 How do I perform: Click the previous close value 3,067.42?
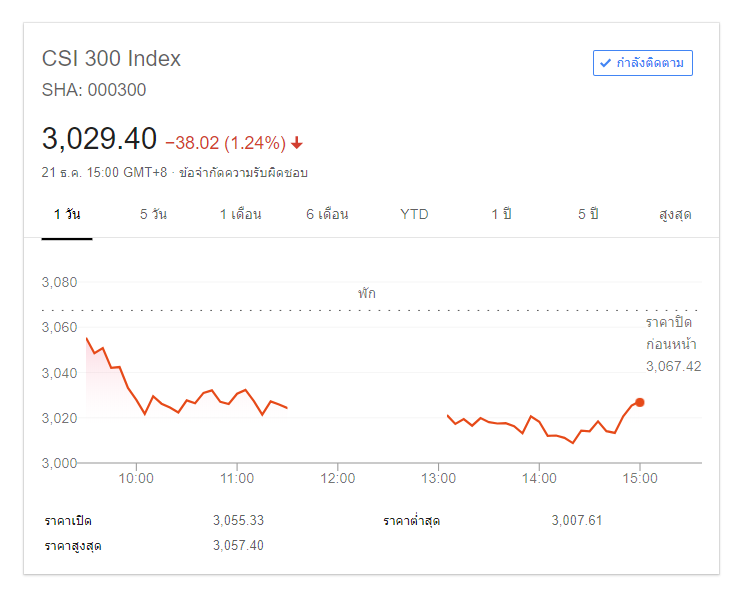click(673, 366)
